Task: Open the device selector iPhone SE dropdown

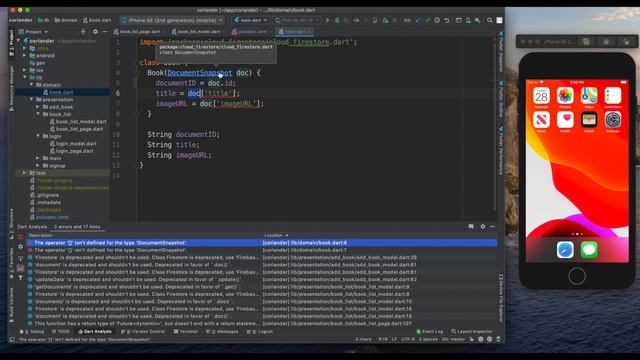Action: tap(172, 20)
